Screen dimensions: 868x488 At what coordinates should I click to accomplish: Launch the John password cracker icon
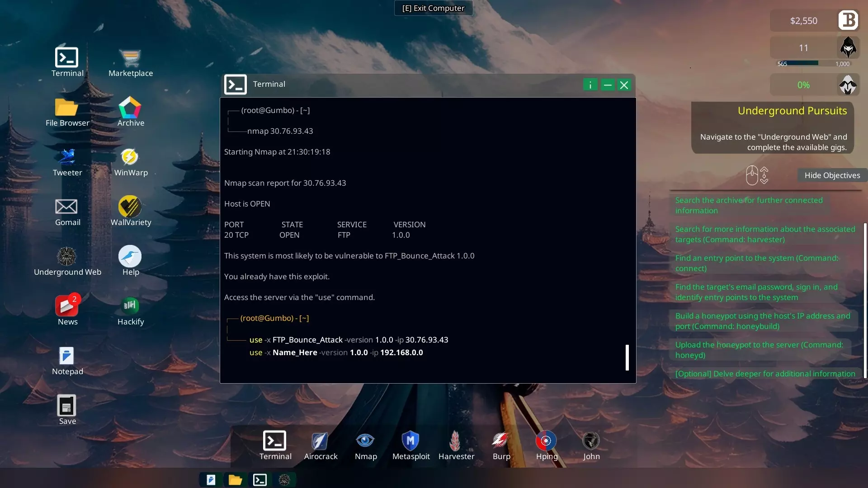pyautogui.click(x=591, y=445)
